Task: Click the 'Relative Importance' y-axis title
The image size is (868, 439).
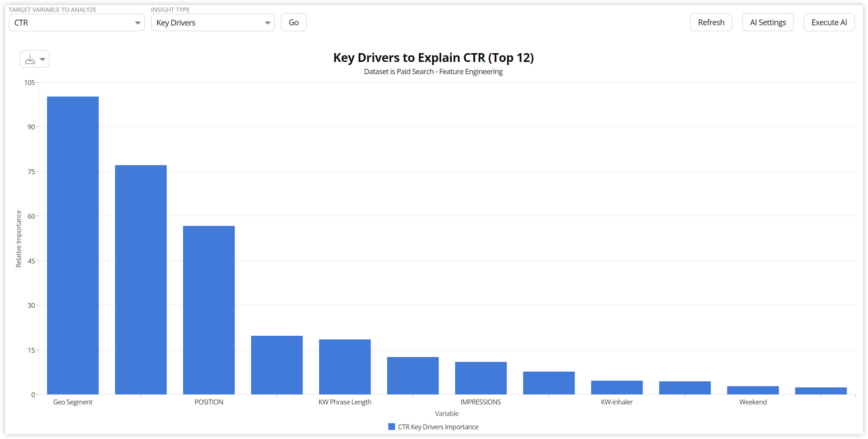Action: [19, 239]
